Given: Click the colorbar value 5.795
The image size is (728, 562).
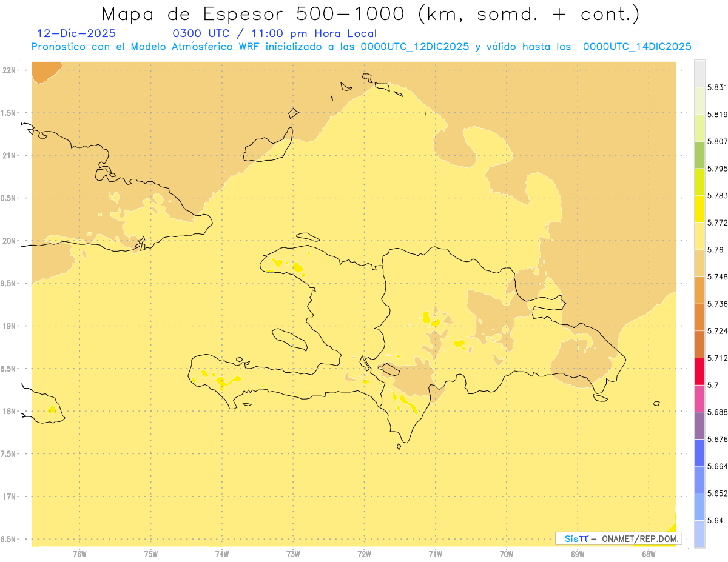Looking at the screenshot, I should (x=718, y=169).
